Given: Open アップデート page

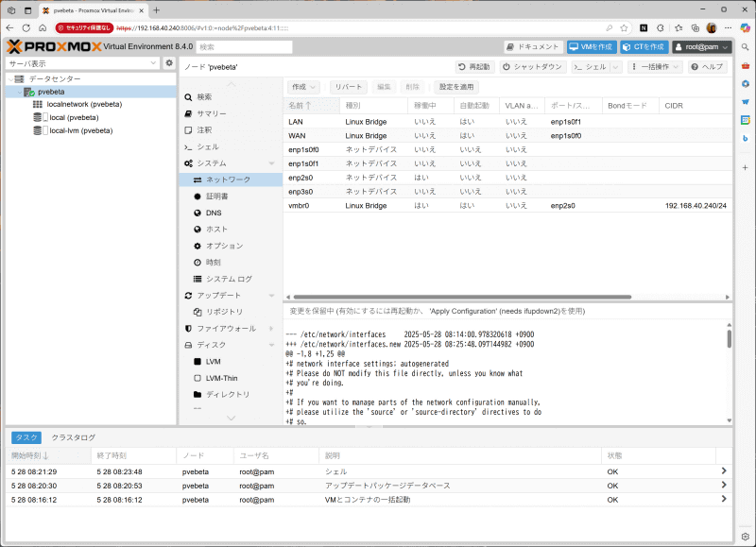Looking at the screenshot, I should point(218,296).
